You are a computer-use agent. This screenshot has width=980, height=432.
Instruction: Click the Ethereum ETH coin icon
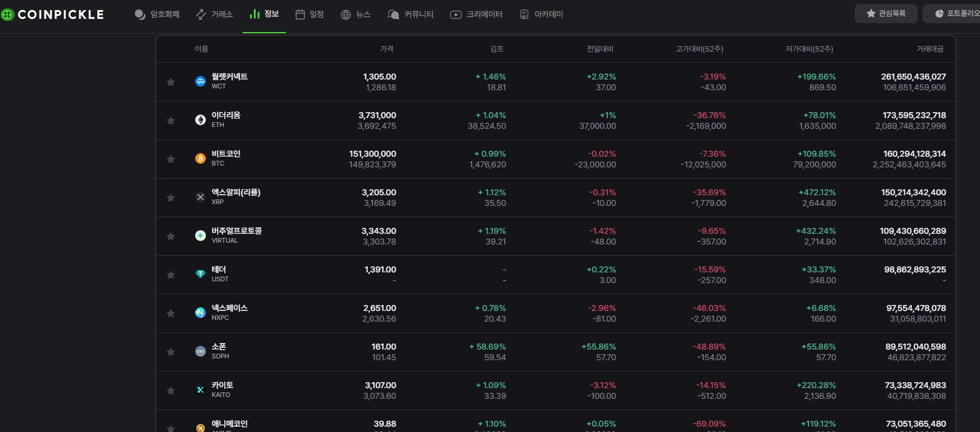tap(201, 120)
